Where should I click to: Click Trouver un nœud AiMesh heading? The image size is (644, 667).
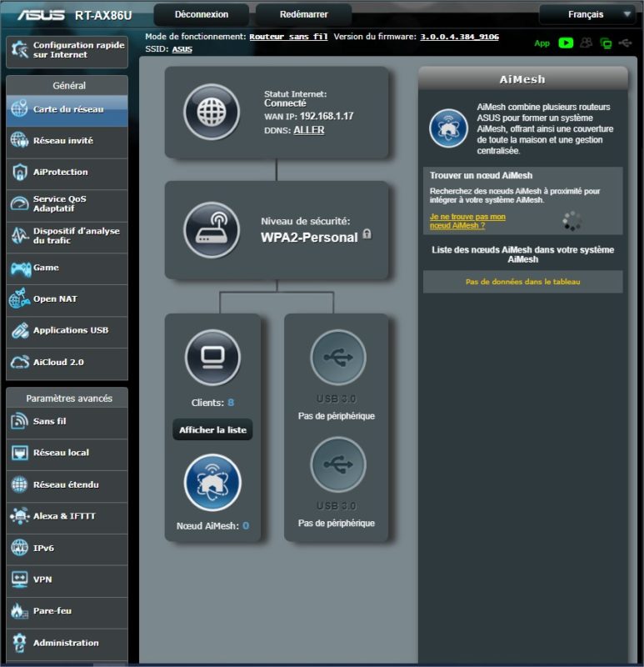tap(481, 175)
